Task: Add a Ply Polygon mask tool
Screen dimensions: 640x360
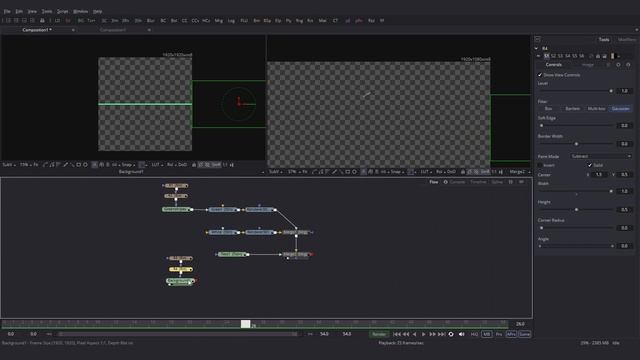Action: 289,20
